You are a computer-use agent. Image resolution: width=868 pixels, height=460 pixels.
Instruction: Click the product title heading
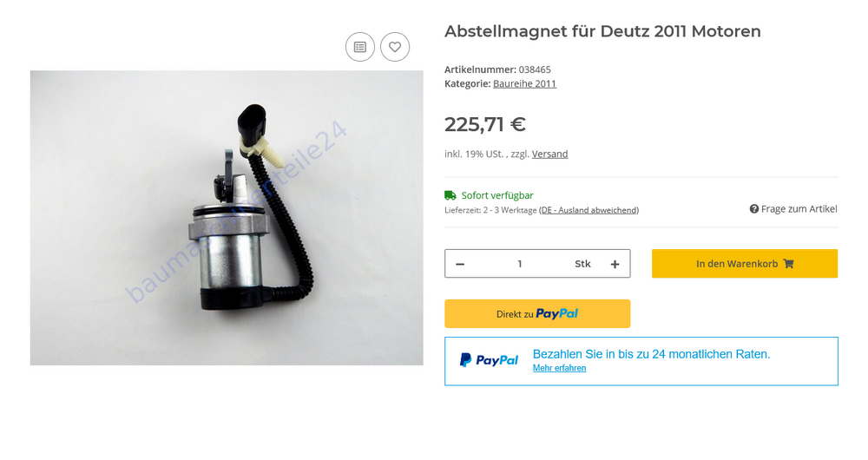(602, 31)
